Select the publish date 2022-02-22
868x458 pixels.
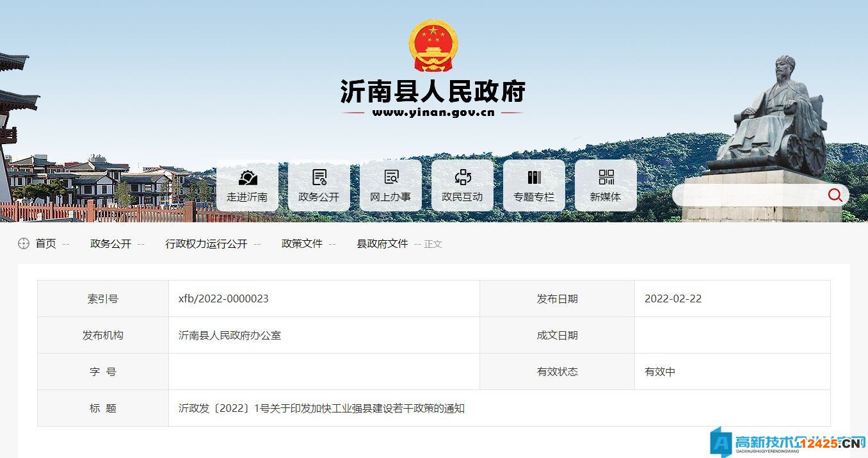point(673,299)
